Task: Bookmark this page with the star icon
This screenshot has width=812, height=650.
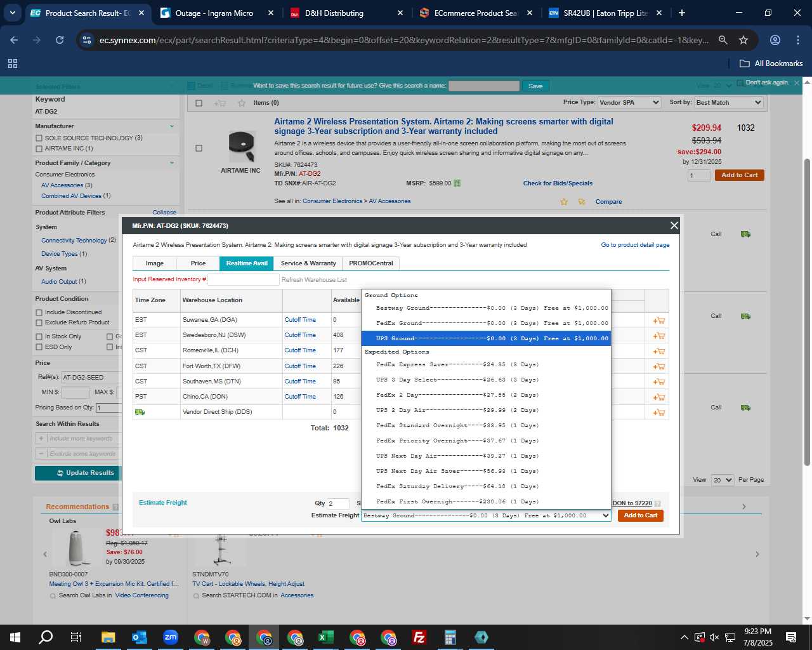Action: 743,40
